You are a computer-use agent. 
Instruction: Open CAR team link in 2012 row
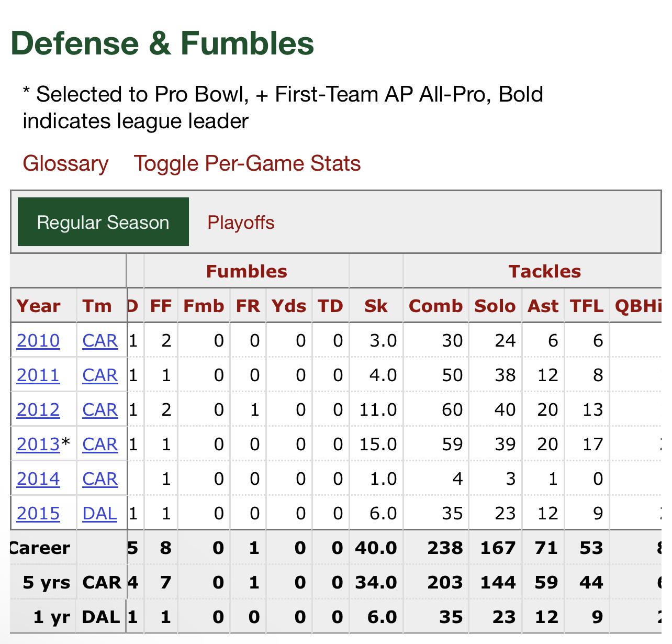100,410
